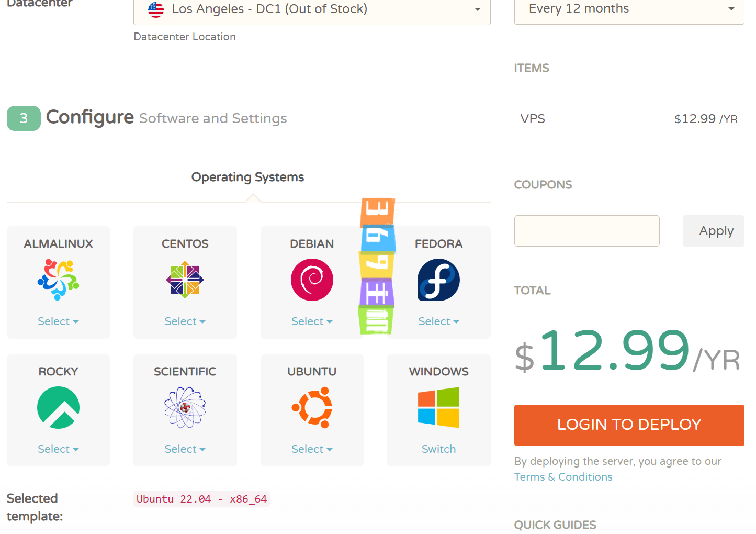Viewport: 756px width, 534px height.
Task: Click the Ubuntu logo icon
Action: [312, 408]
